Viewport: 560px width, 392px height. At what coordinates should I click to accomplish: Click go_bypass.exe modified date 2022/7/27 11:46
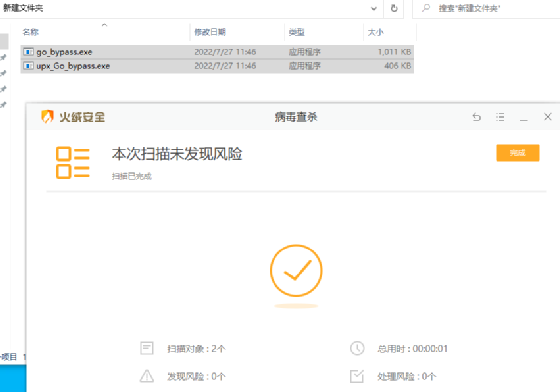[225, 52]
